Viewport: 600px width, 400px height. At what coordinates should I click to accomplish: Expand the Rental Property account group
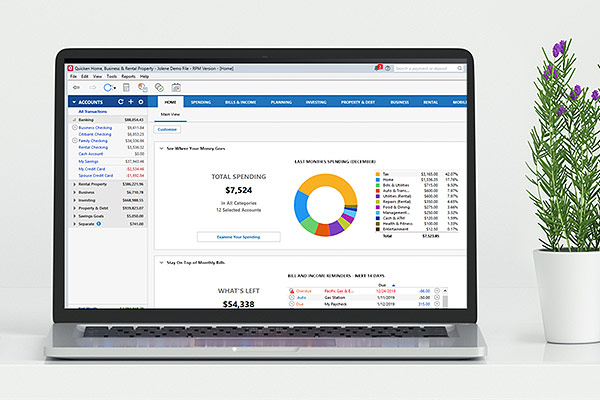tap(74, 184)
